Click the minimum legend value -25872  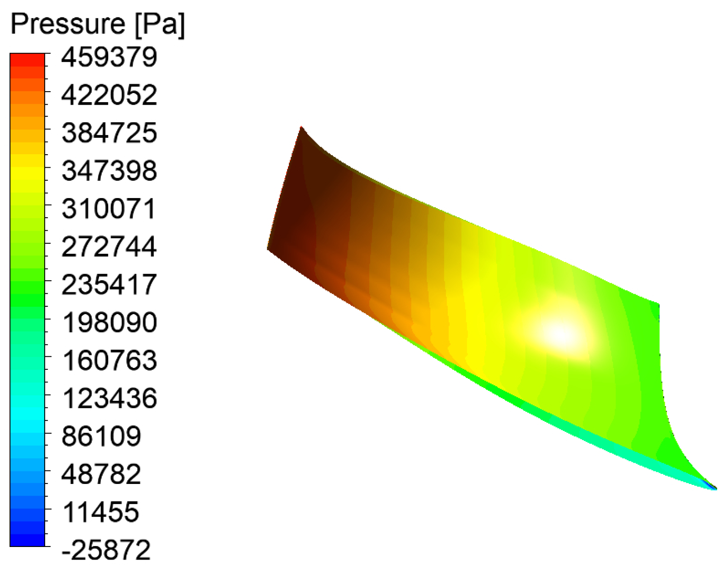click(106, 550)
